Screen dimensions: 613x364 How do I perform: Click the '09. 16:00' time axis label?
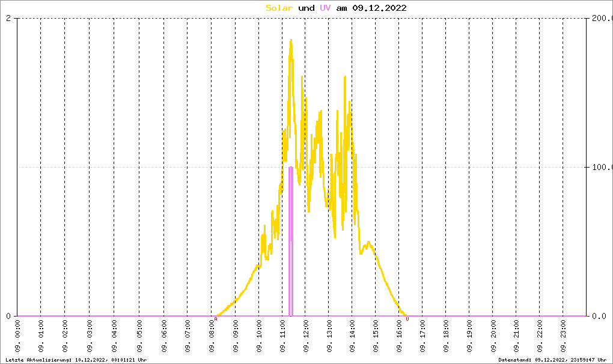click(x=399, y=336)
